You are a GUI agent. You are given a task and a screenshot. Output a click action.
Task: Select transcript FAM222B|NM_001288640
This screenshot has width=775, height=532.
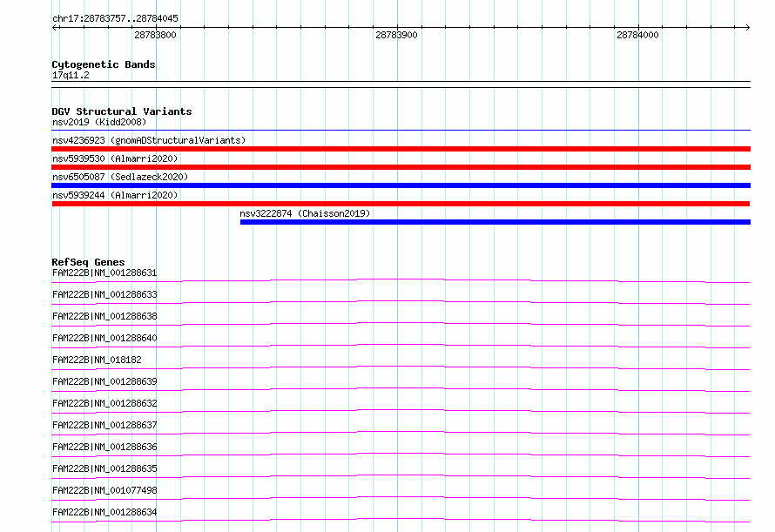pyautogui.click(x=104, y=338)
